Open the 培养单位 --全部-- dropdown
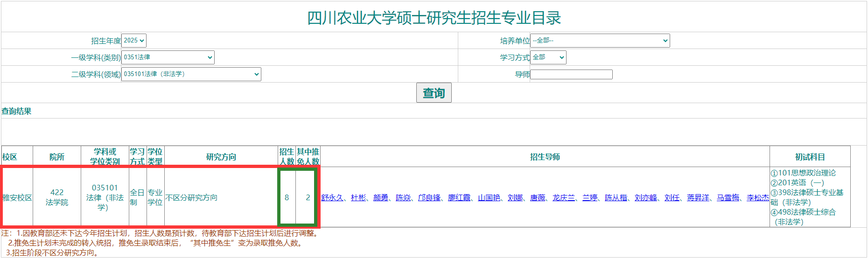 (600, 41)
